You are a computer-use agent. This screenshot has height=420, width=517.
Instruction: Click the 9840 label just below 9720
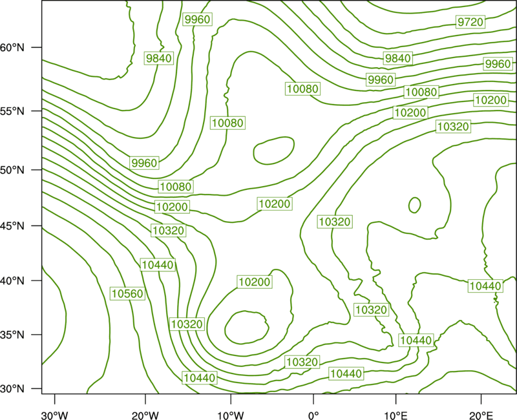(x=398, y=58)
